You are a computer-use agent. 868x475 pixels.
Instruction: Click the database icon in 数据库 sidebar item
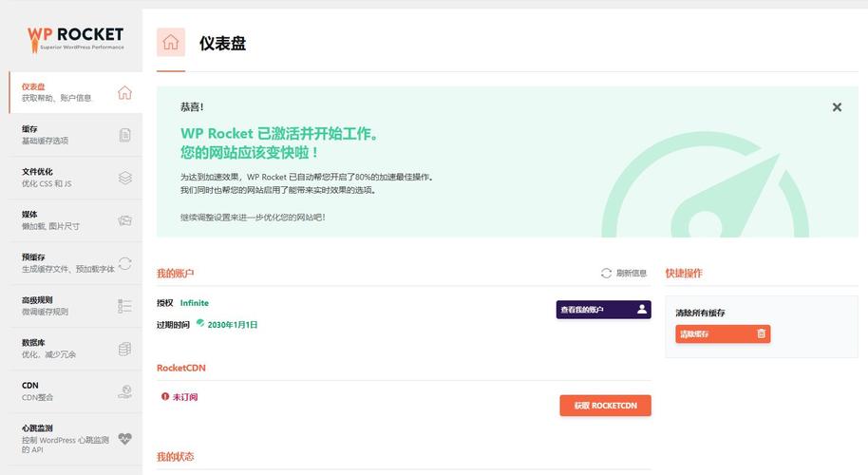[125, 349]
